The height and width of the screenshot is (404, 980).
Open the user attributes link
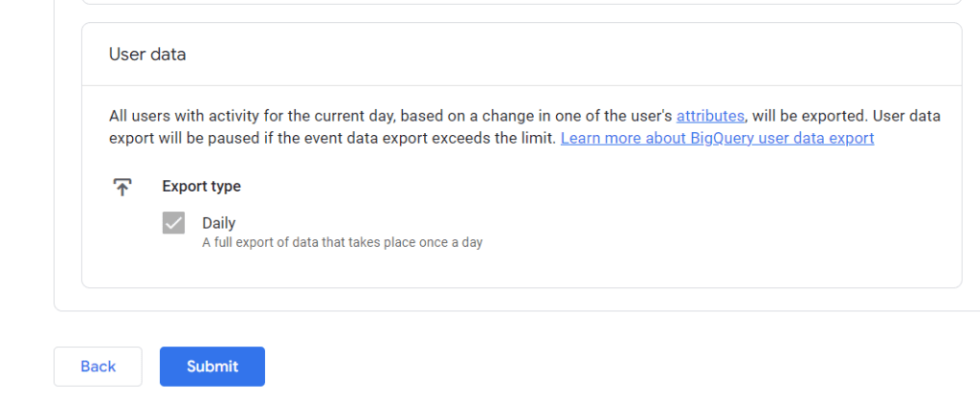(x=710, y=116)
